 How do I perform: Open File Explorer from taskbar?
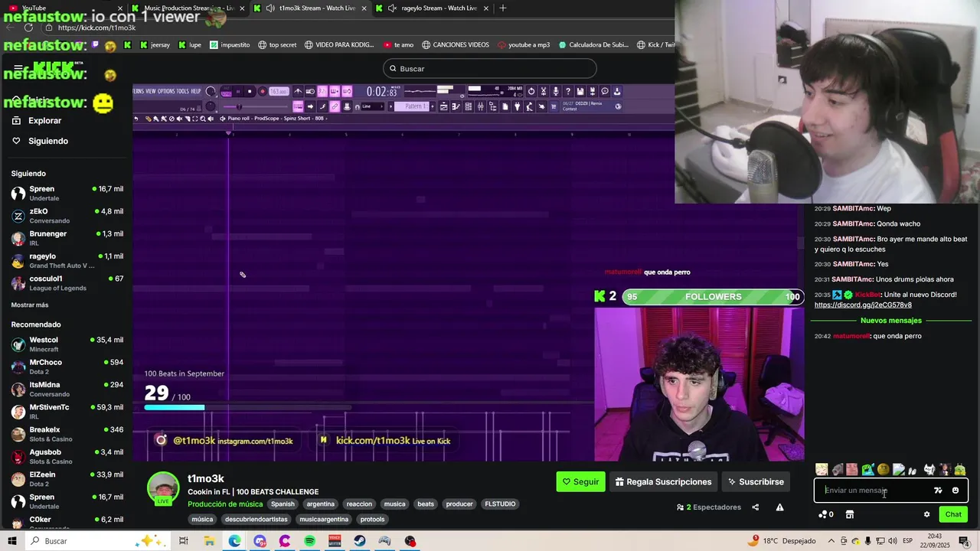click(x=209, y=541)
